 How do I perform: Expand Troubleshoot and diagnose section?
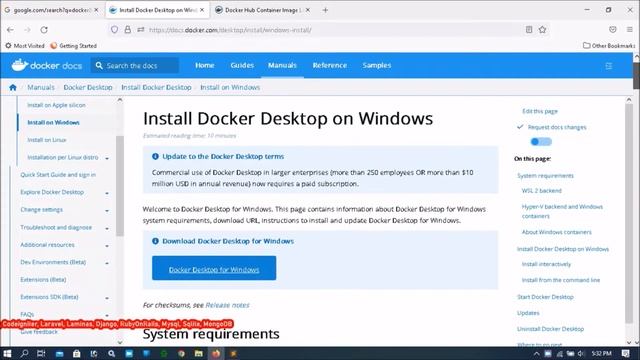coord(107,228)
